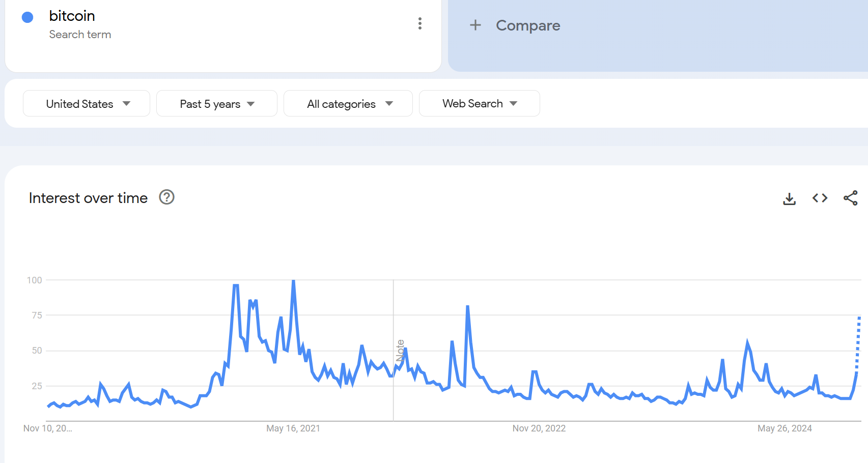Click the May 26, 2024 axis label
This screenshot has width=868, height=463.
pos(785,428)
